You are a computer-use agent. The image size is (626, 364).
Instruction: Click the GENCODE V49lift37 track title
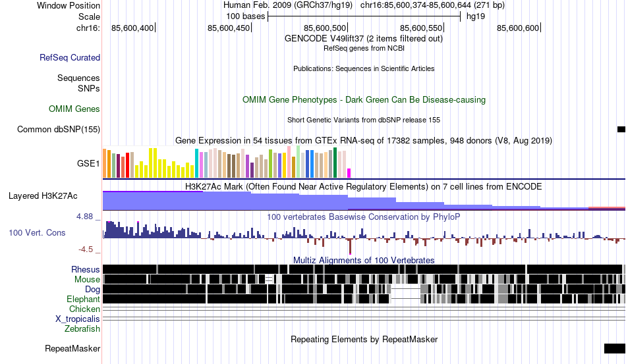[364, 39]
